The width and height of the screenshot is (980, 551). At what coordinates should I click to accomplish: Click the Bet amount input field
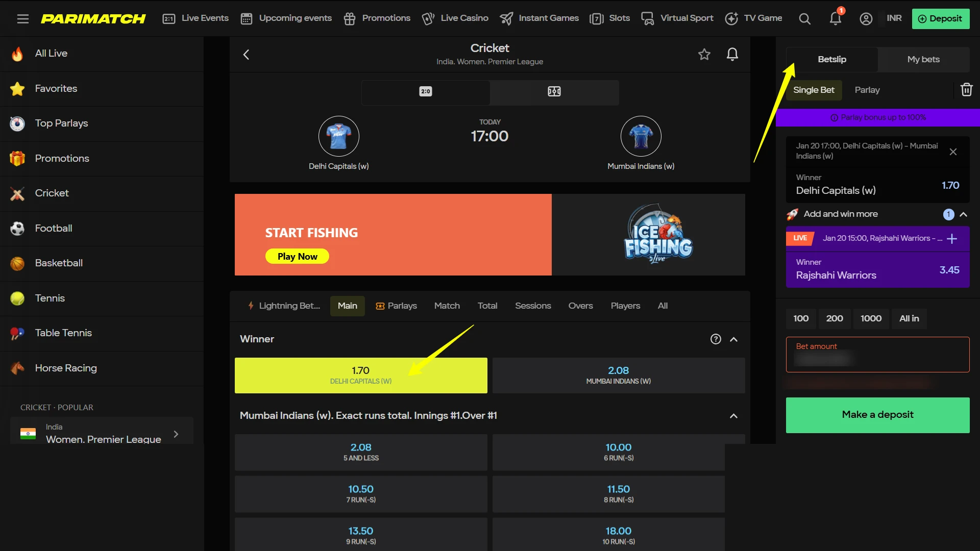pos(877,355)
